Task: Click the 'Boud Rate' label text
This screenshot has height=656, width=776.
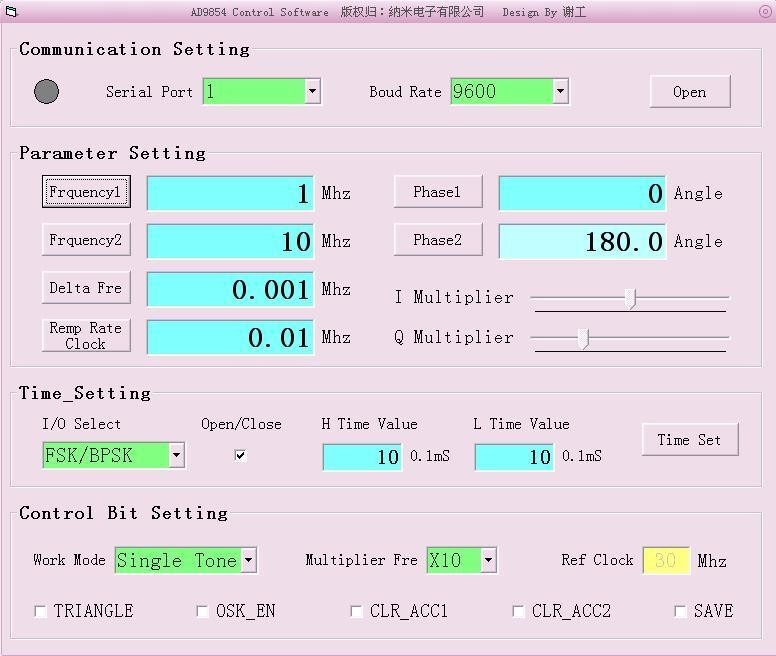Action: [x=405, y=92]
